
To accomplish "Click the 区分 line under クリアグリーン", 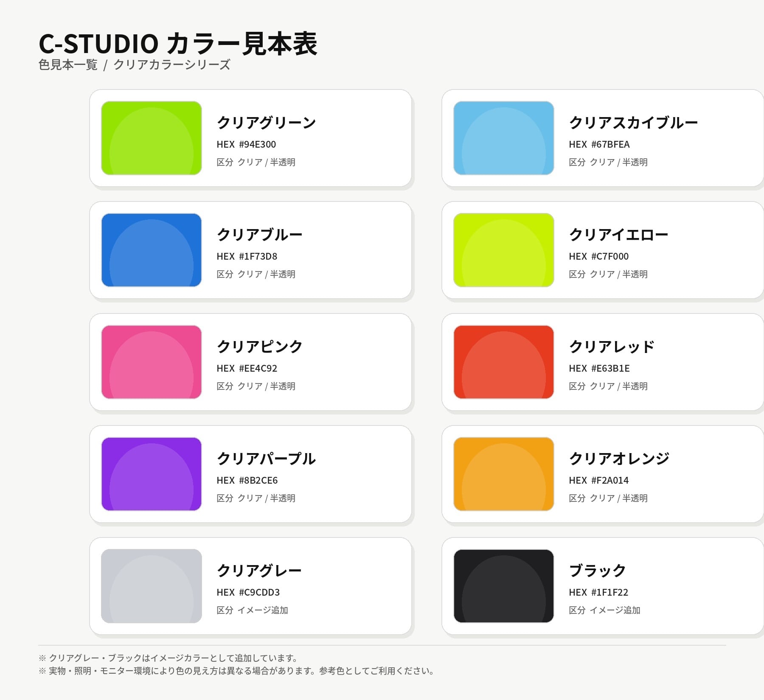I will click(x=256, y=162).
